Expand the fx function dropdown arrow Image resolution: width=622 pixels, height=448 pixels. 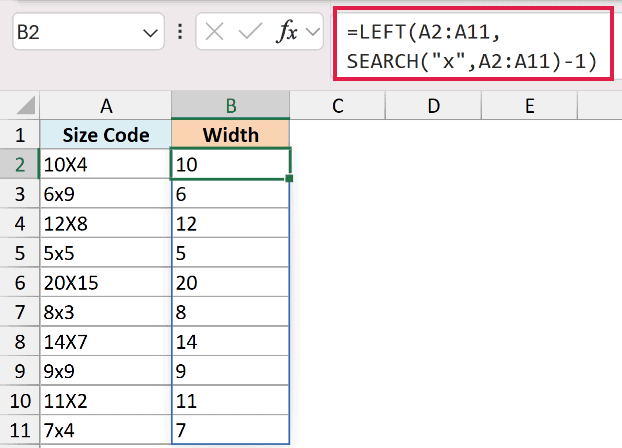[313, 32]
